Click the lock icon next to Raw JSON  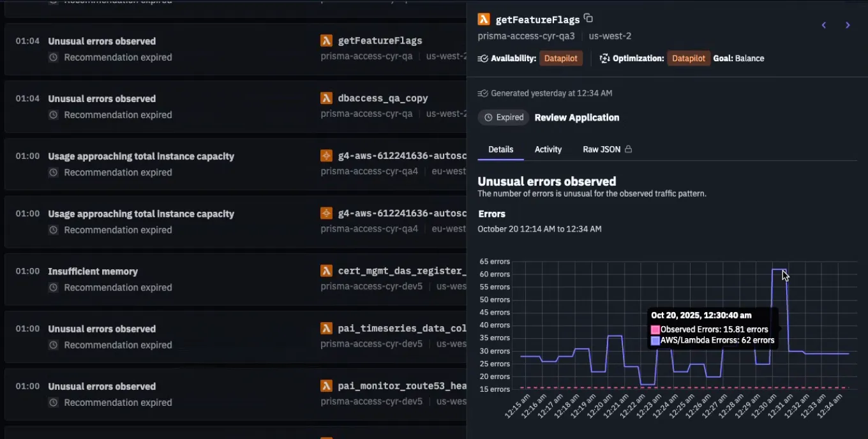click(628, 149)
